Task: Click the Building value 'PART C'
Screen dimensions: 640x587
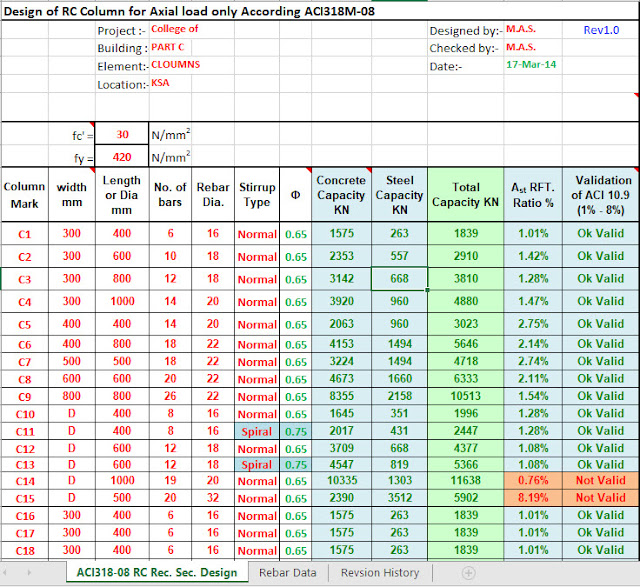Action: coord(167,47)
